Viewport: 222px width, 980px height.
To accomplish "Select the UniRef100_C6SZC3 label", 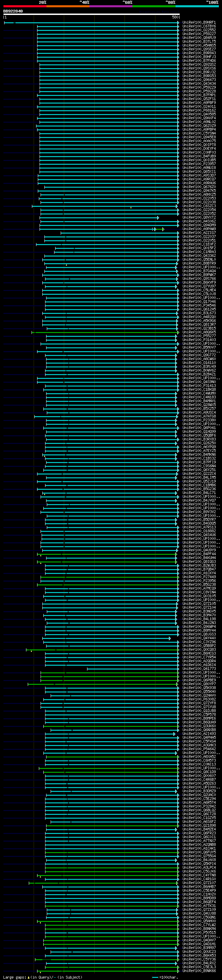I will point(199,206).
